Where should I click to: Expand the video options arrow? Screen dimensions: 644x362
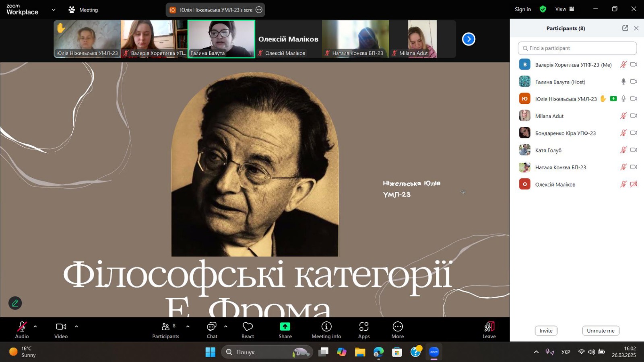76,327
